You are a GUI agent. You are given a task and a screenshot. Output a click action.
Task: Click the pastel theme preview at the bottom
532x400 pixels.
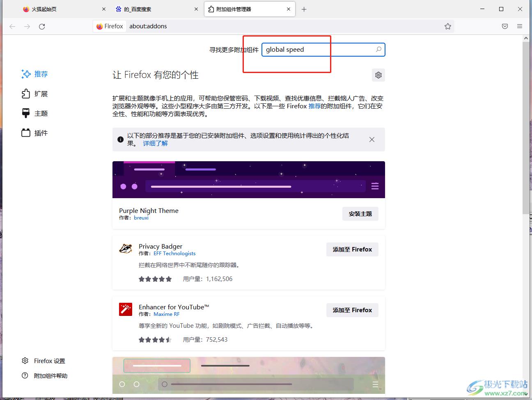[249, 375]
